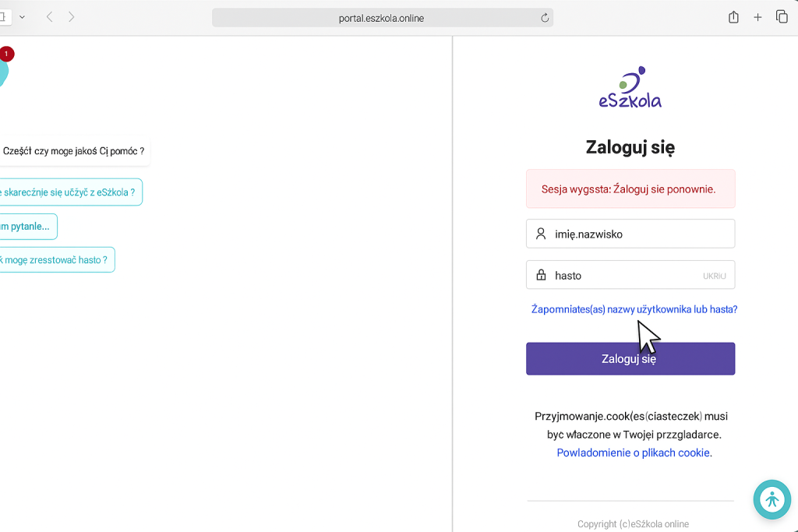Open the sidebar panel icon
Image resolution: width=798 pixels, height=532 pixels.
[4, 17]
